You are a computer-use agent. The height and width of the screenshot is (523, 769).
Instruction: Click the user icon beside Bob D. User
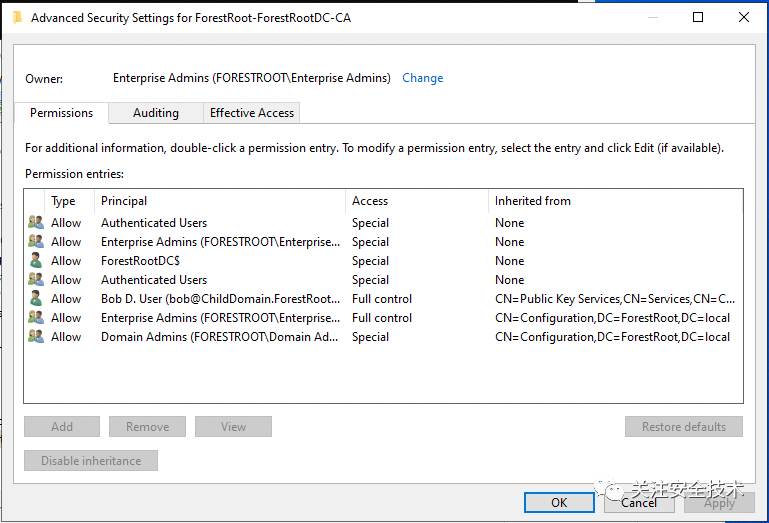tap(36, 298)
